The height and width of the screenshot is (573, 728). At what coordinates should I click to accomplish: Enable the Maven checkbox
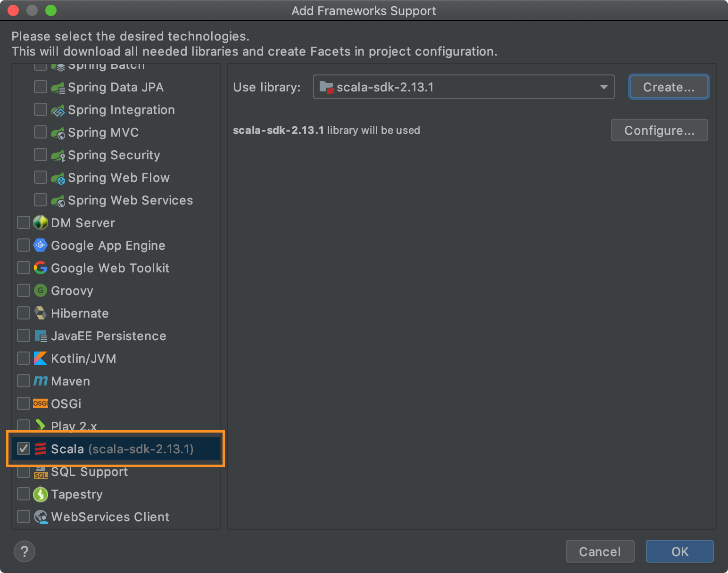(x=24, y=381)
